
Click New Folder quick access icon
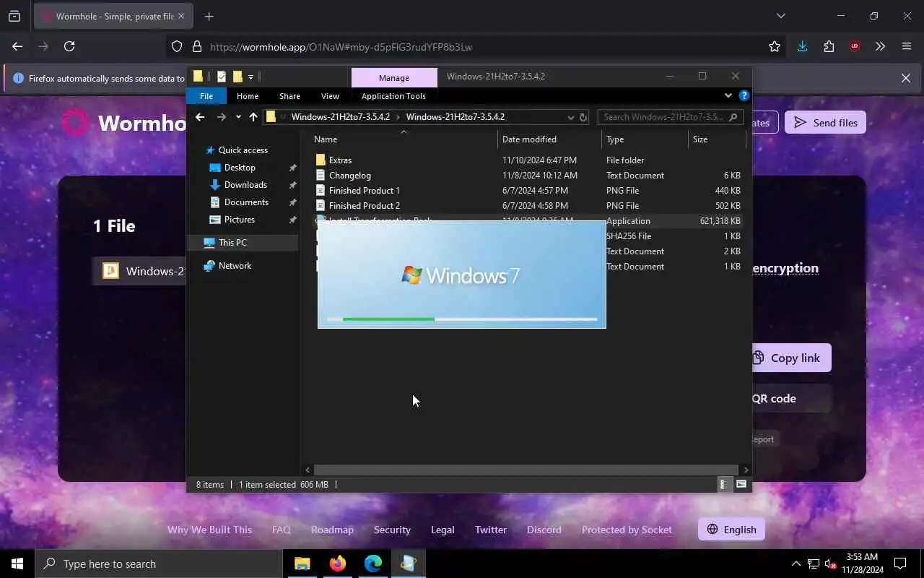[x=237, y=77]
